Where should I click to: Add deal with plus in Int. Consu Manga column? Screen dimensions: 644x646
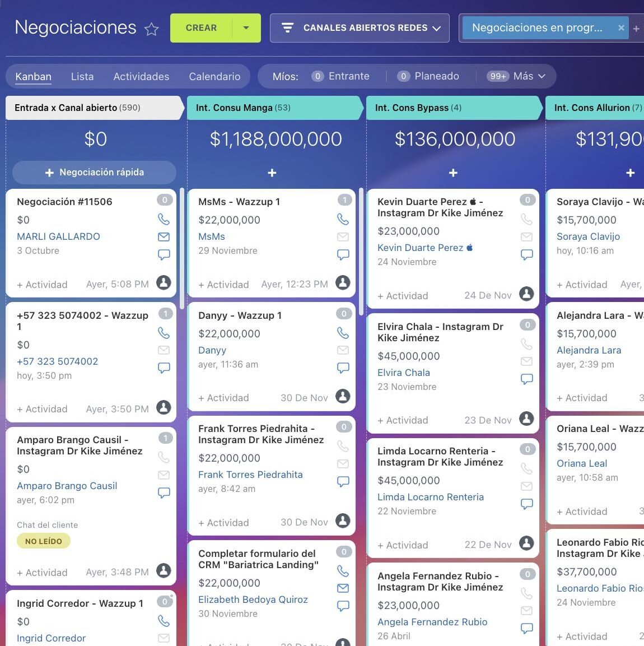click(272, 173)
